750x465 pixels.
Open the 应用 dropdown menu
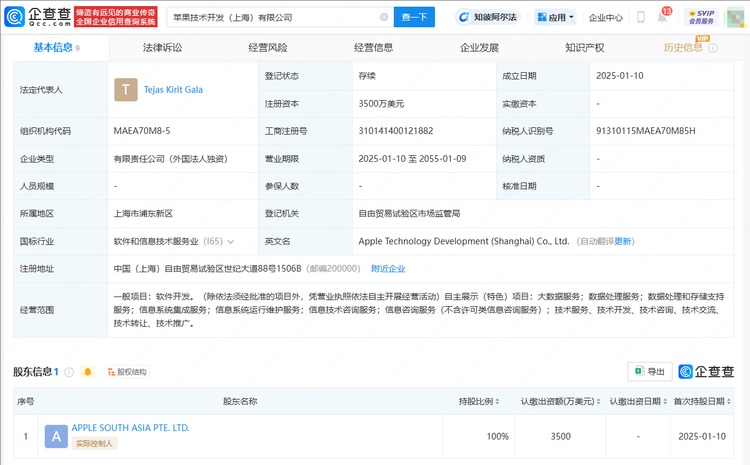click(556, 17)
